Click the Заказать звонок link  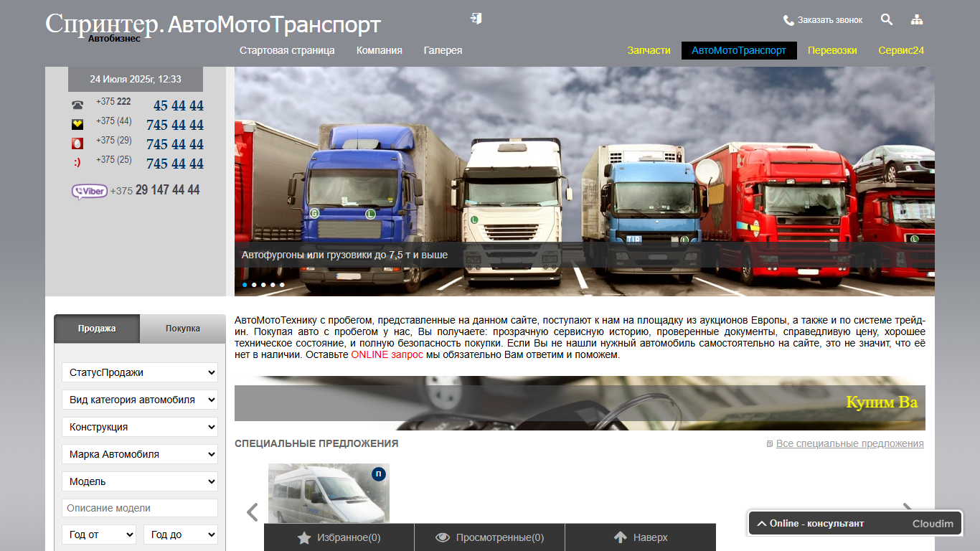coord(830,20)
